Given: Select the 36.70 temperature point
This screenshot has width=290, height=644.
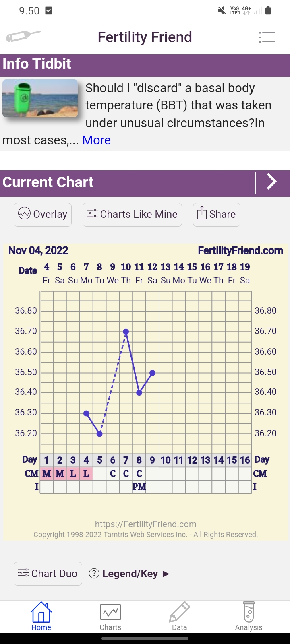Looking at the screenshot, I should (126, 332).
